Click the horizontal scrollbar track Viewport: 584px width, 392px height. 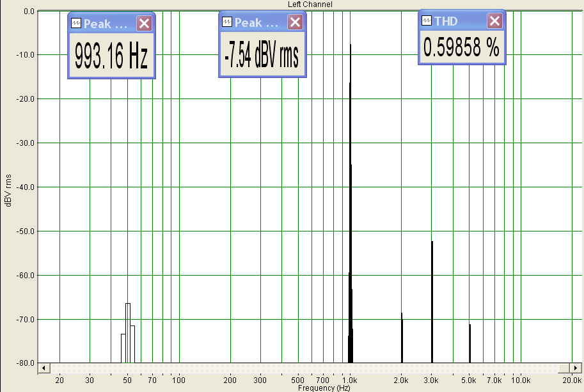pos(310,368)
